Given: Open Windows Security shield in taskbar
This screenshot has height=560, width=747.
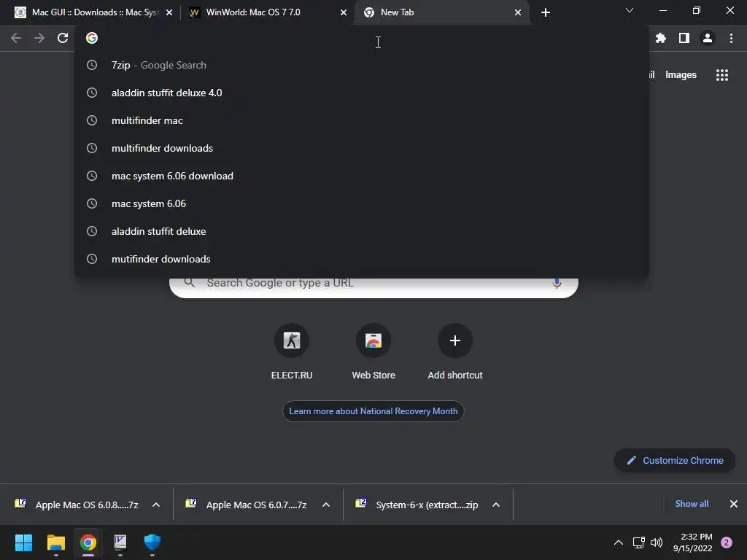Looking at the screenshot, I should point(152,542).
